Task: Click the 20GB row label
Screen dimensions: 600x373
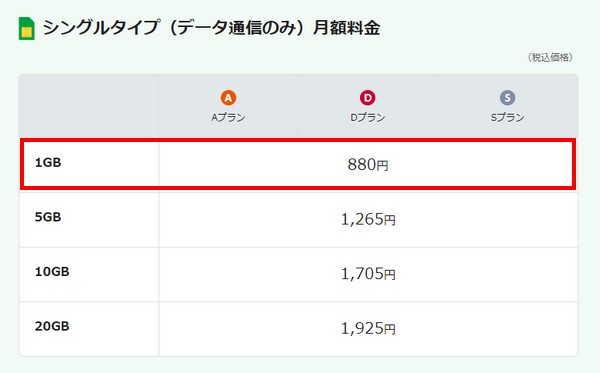Action: [52, 326]
